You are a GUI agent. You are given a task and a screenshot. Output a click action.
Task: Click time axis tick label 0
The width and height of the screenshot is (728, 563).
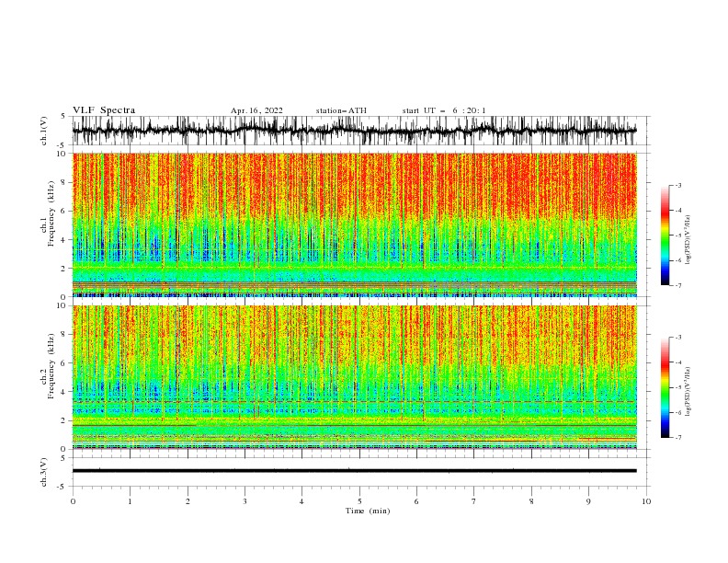point(73,501)
